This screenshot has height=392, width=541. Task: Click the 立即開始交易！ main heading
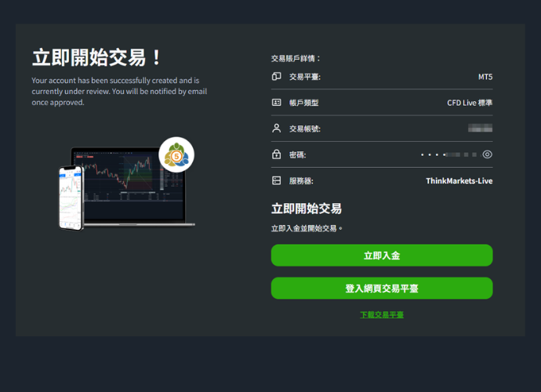click(97, 57)
